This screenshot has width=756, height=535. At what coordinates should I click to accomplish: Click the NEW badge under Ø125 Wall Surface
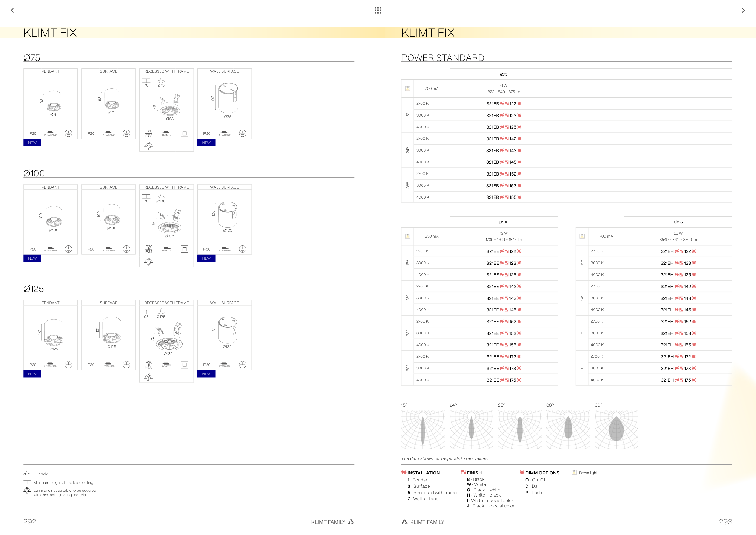coord(206,374)
